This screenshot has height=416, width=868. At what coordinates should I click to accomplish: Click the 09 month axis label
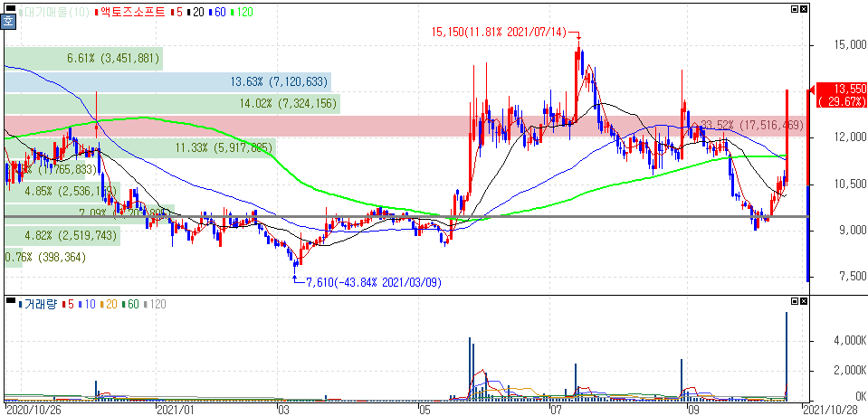point(692,410)
